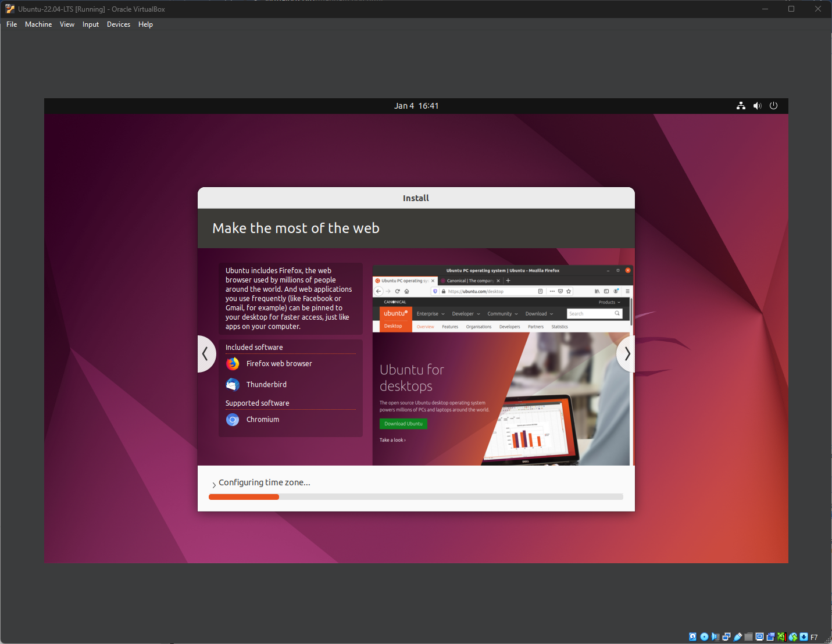Click the Included software heading
Screen dimensions: 832x644
pyautogui.click(x=254, y=348)
